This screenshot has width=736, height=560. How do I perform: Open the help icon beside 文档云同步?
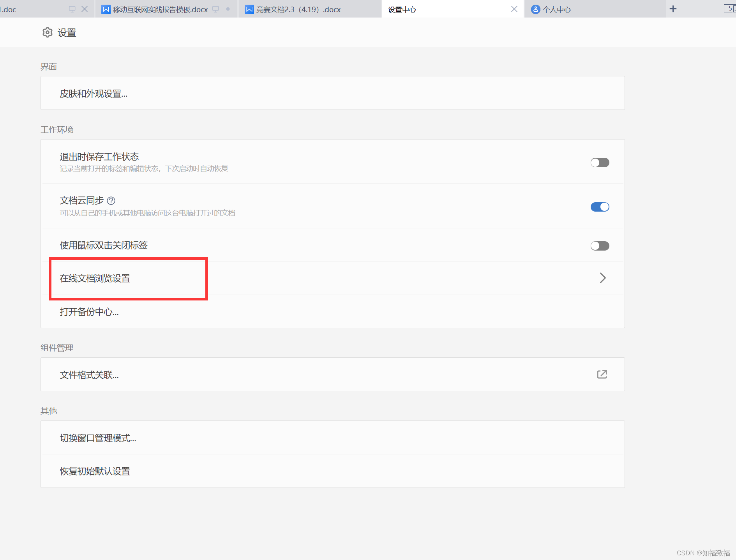111,201
